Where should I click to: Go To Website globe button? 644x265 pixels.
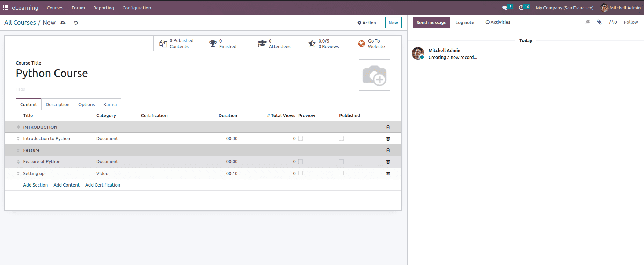coord(376,43)
